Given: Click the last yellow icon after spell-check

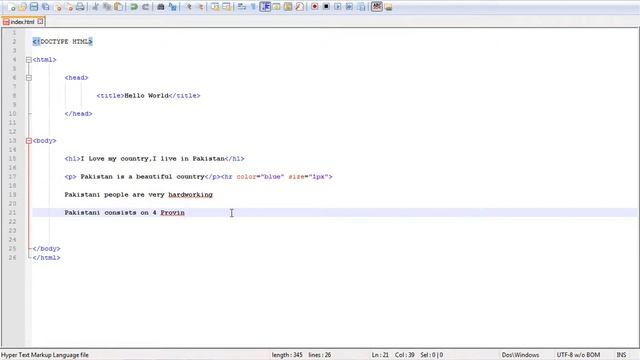Looking at the screenshot, I should click(388, 7).
